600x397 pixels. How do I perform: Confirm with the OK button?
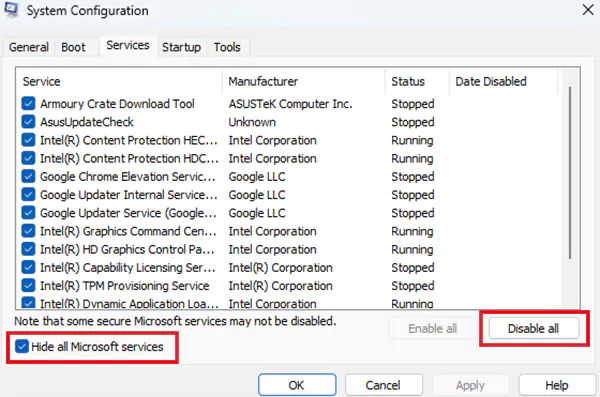point(297,385)
